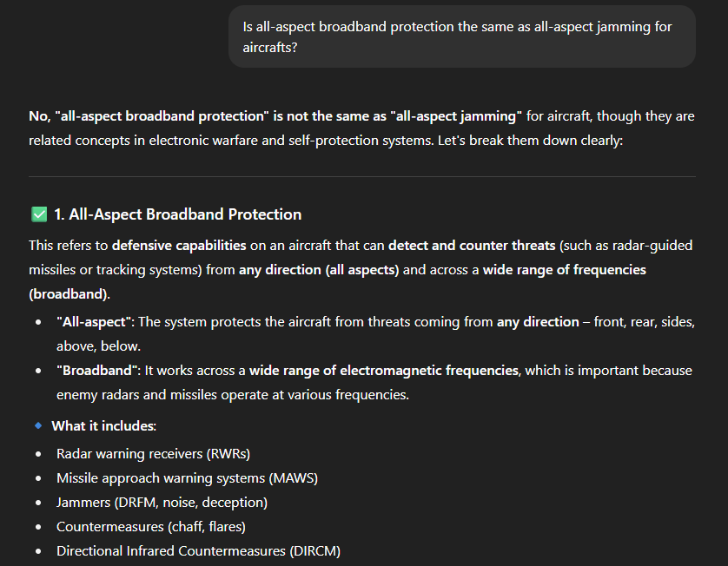The image size is (728, 566).
Task: Click the user question message bubble
Action: [461, 36]
